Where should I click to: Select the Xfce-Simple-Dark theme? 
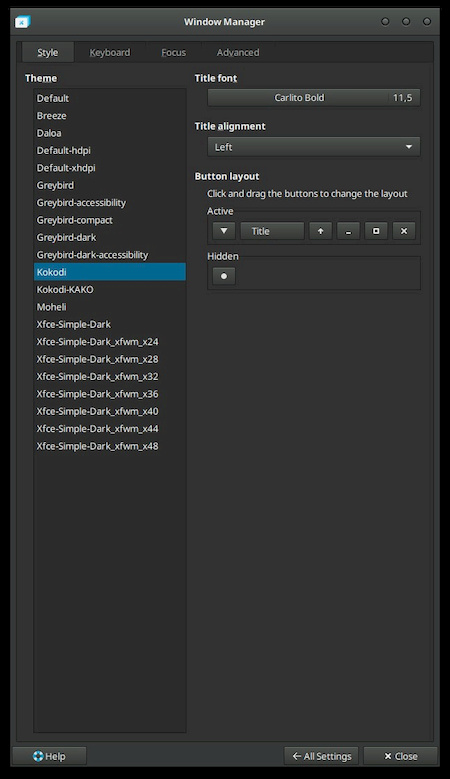pos(110,324)
